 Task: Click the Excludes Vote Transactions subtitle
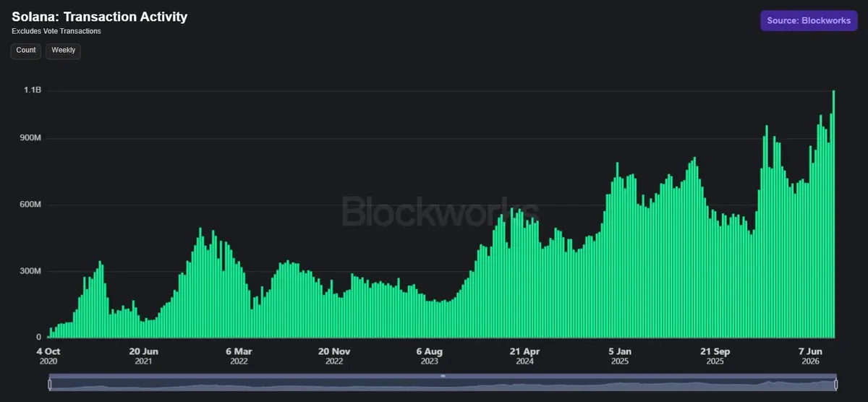[x=56, y=32]
